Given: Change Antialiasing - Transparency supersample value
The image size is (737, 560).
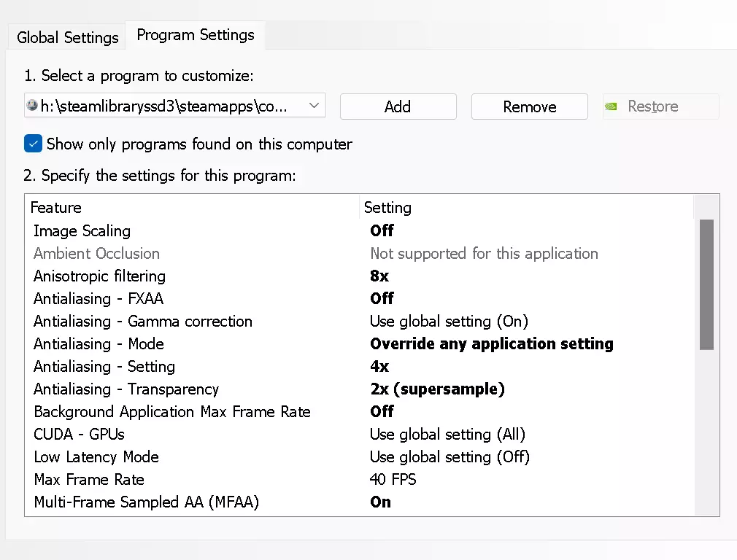Looking at the screenshot, I should pos(437,389).
